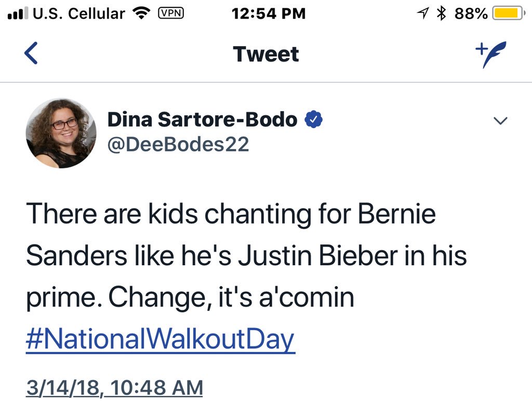This screenshot has width=532, height=410.
Task: Tap the cellular signal strength bars
Action: point(17,14)
